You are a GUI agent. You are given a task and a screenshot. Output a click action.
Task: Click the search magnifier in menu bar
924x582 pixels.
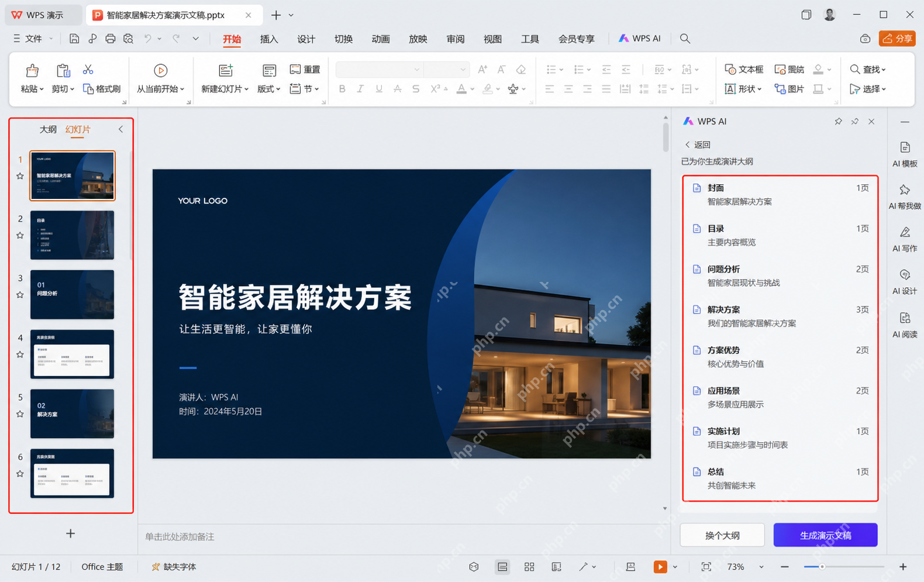click(x=685, y=39)
